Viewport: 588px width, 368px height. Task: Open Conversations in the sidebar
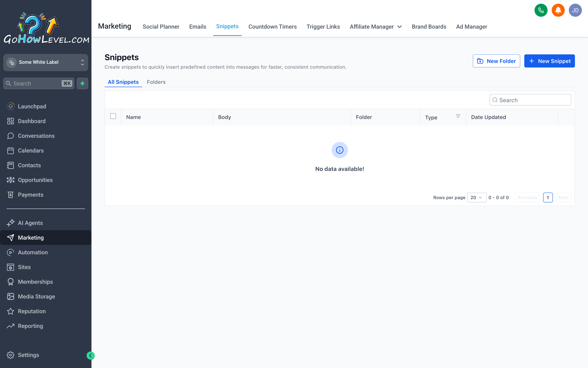coord(46,136)
